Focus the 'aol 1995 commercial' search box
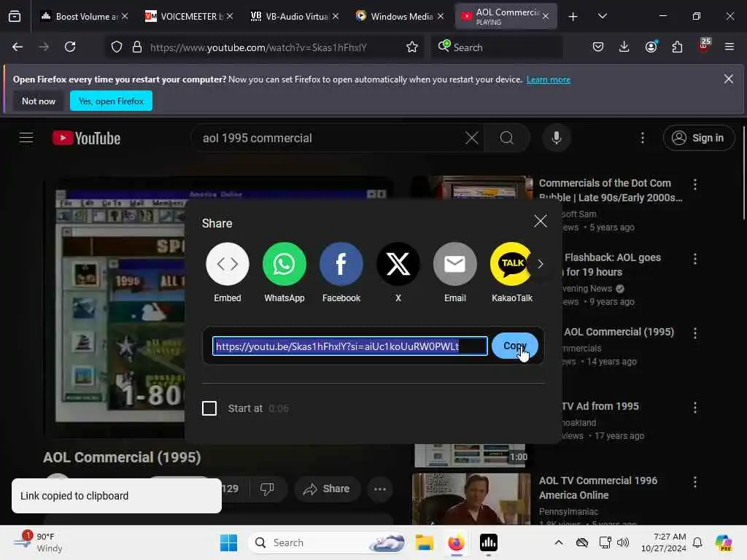The image size is (747, 560). (329, 138)
